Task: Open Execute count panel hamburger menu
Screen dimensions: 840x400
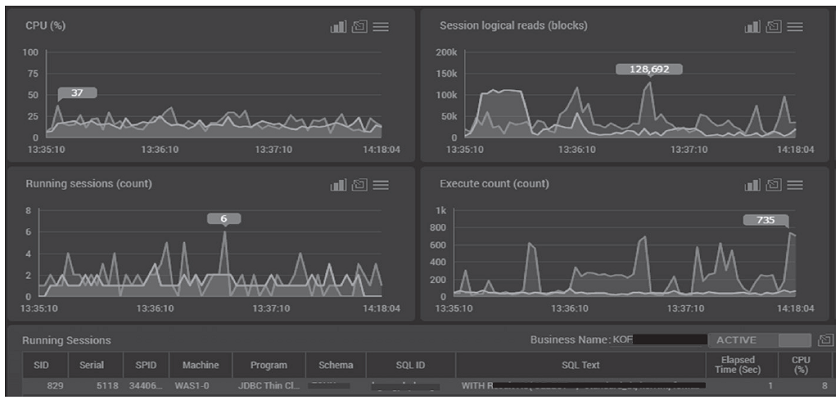Action: [794, 185]
